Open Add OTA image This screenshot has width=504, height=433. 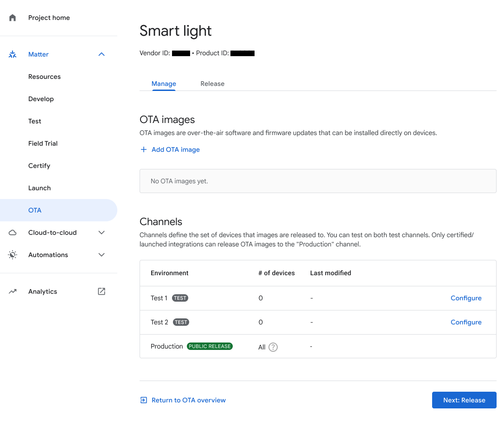(175, 149)
